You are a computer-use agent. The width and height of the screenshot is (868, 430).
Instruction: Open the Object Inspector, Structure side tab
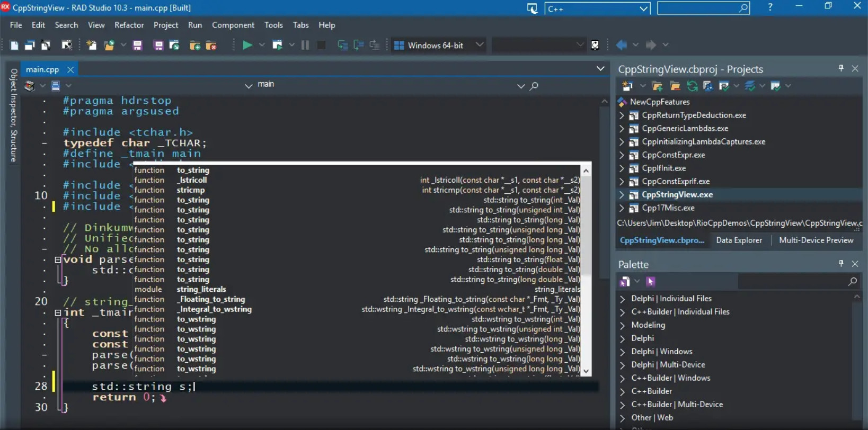[14, 115]
